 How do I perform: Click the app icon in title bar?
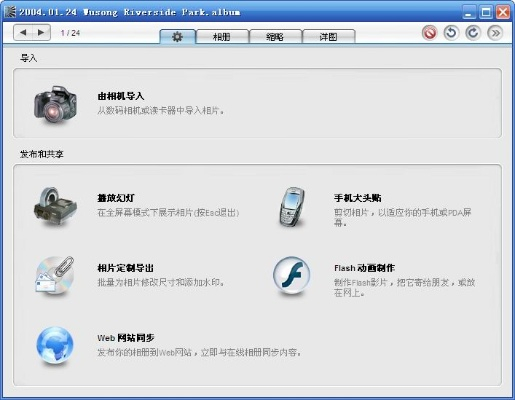pos(10,12)
